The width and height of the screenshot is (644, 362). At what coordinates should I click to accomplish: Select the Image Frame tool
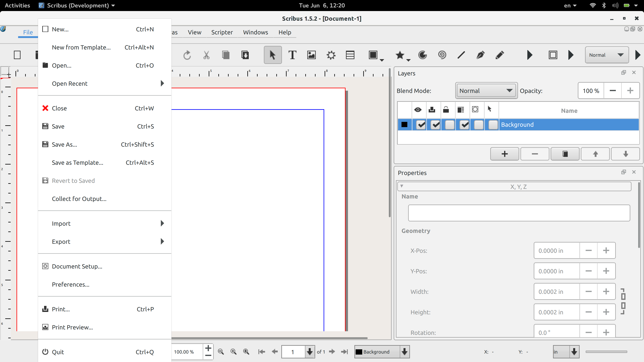pyautogui.click(x=311, y=55)
